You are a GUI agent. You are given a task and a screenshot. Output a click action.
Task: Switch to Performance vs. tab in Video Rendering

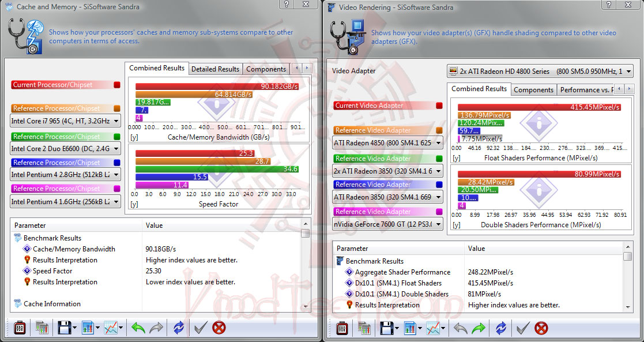586,89
